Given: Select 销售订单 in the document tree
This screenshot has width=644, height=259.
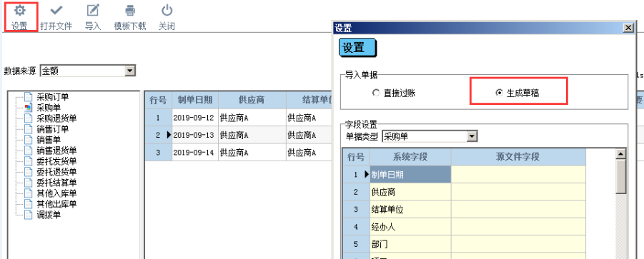Looking at the screenshot, I should point(53,129).
